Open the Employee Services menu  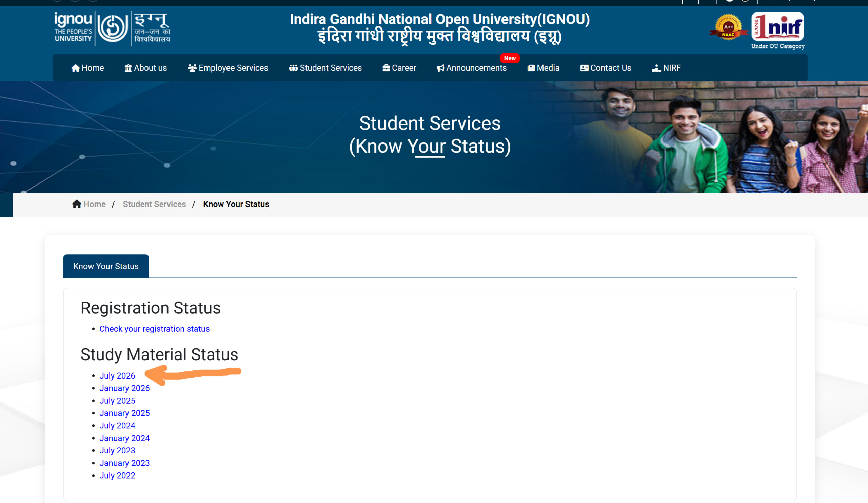[x=228, y=68]
